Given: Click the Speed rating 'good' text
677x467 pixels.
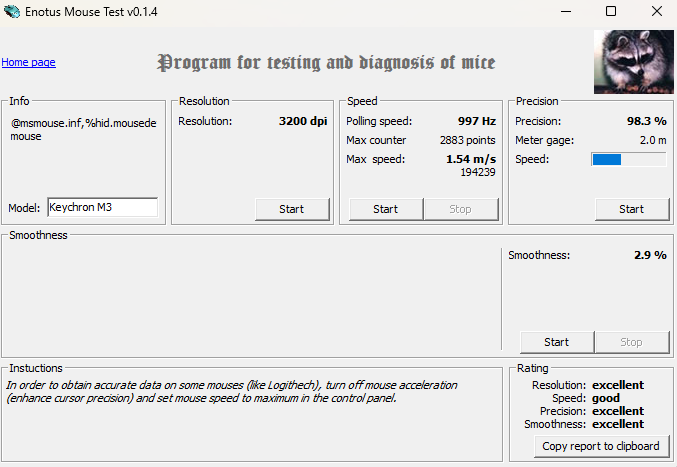Looking at the screenshot, I should coord(606,398).
